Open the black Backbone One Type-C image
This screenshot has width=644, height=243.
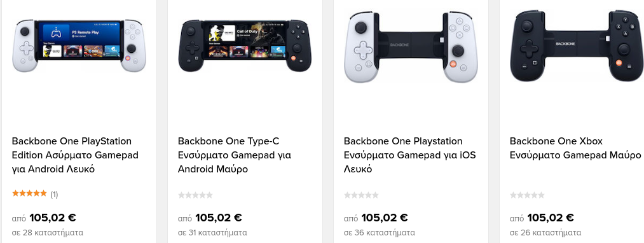click(x=245, y=45)
